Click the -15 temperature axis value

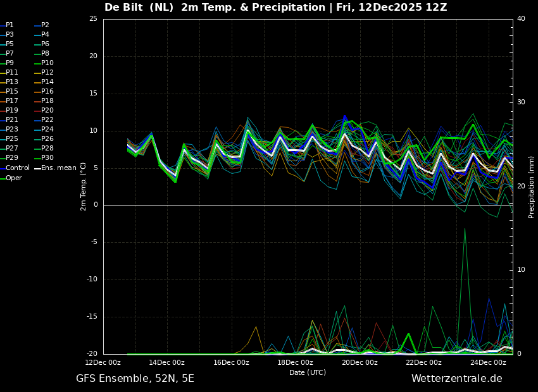click(92, 317)
